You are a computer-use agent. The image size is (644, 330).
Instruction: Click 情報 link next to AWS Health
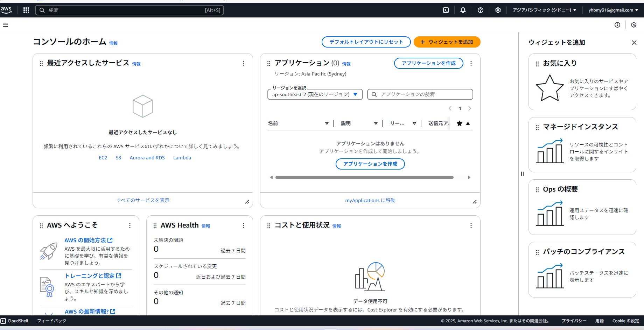click(x=206, y=226)
